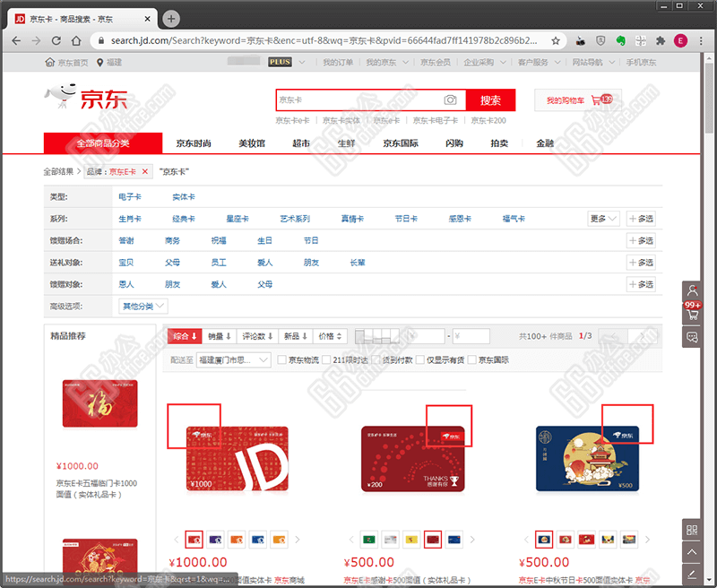Viewport: 717px width, 588px height.
Task: Click the 京东首页 home icon link
Action: pos(66,62)
